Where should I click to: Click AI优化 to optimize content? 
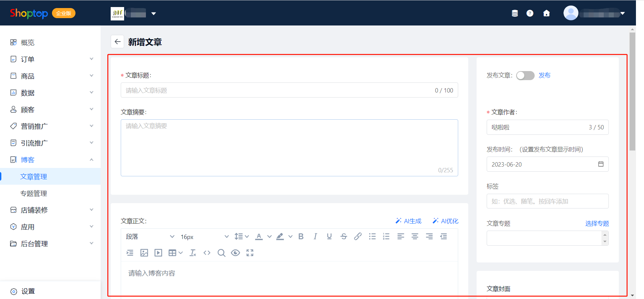[x=445, y=221]
